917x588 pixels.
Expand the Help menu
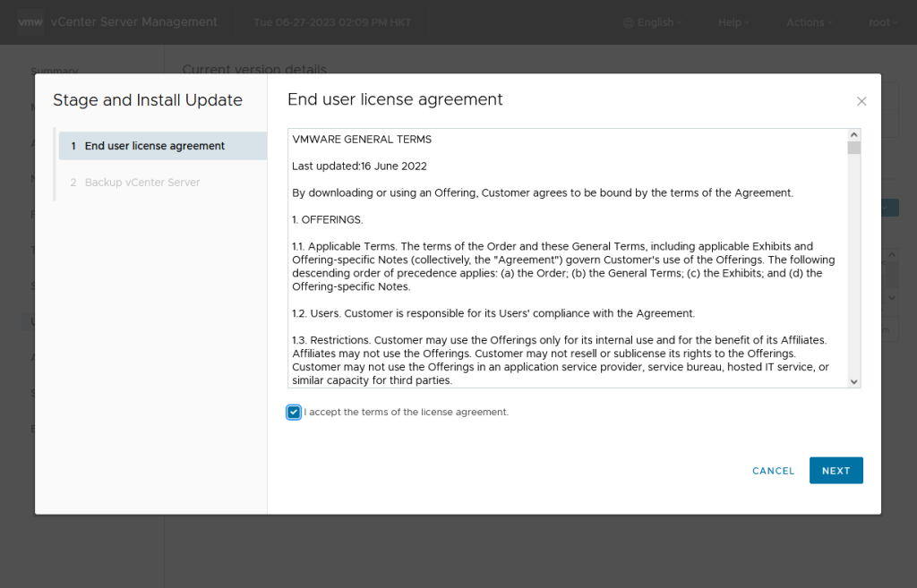(x=734, y=22)
